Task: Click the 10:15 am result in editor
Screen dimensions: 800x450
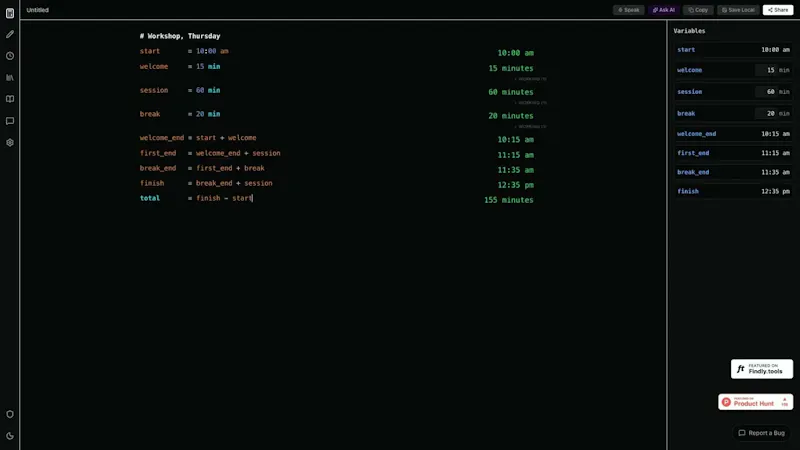Action: 515,140
